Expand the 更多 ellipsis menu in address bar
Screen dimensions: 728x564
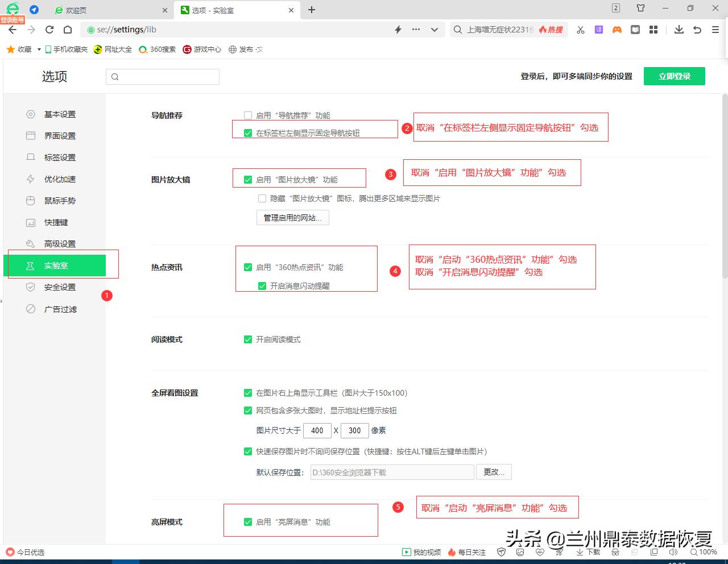[415, 30]
